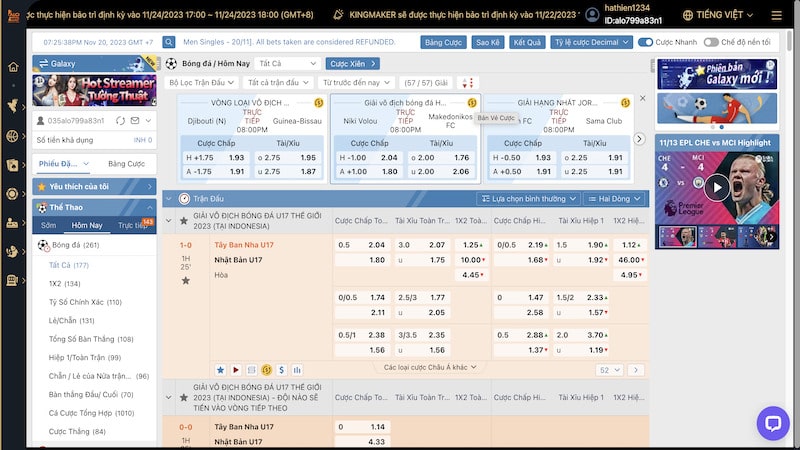Select the Bảng Cược tab in left panel
800x450 pixels.
coord(126,163)
